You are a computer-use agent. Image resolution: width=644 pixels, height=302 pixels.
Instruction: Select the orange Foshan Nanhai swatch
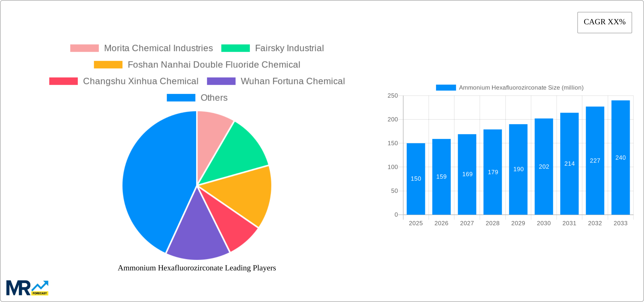tap(107, 64)
